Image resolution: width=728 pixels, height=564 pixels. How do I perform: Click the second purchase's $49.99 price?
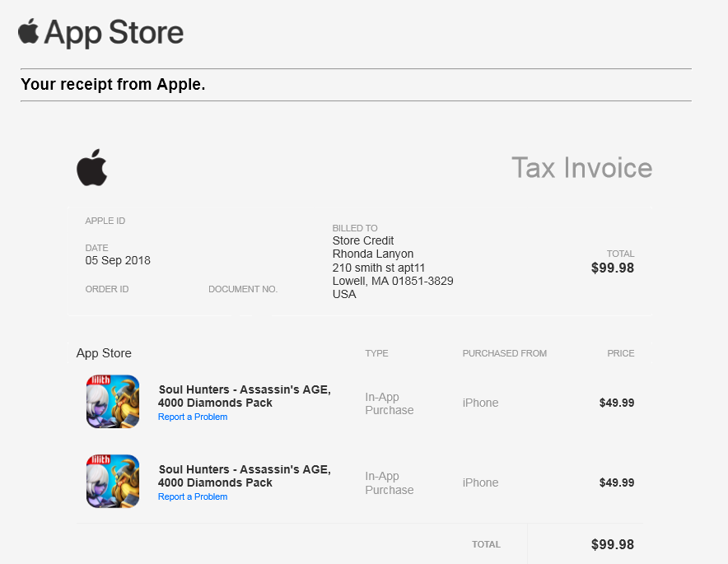coord(617,483)
